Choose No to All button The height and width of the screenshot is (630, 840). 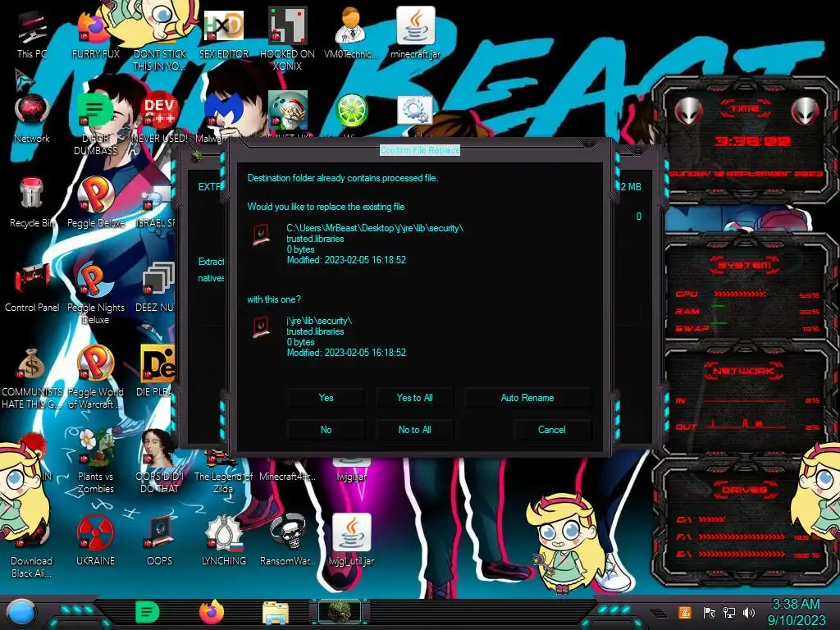(x=414, y=430)
